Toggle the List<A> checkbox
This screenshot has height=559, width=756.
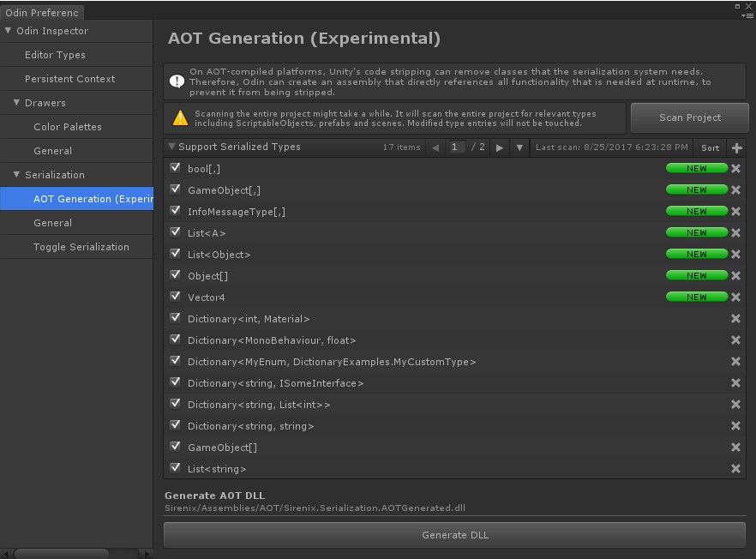(175, 232)
